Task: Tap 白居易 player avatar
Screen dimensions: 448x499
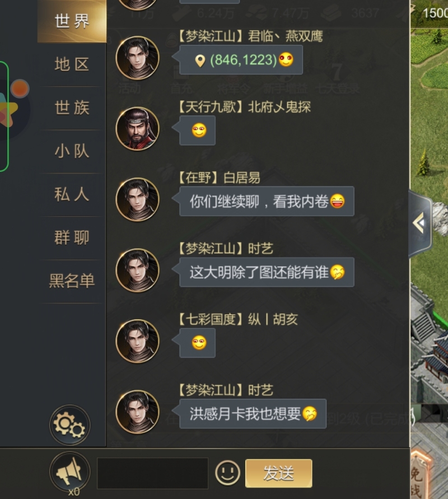Action: [137, 199]
